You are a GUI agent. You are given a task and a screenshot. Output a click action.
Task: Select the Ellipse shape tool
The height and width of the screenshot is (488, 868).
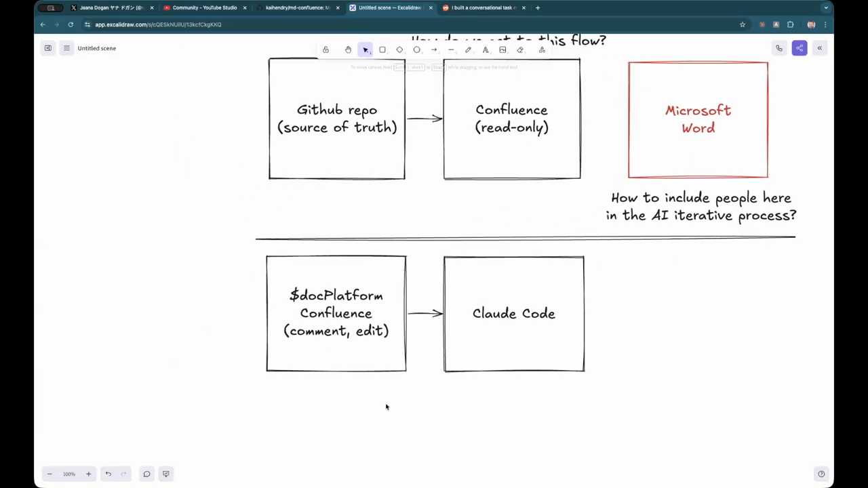coord(417,49)
